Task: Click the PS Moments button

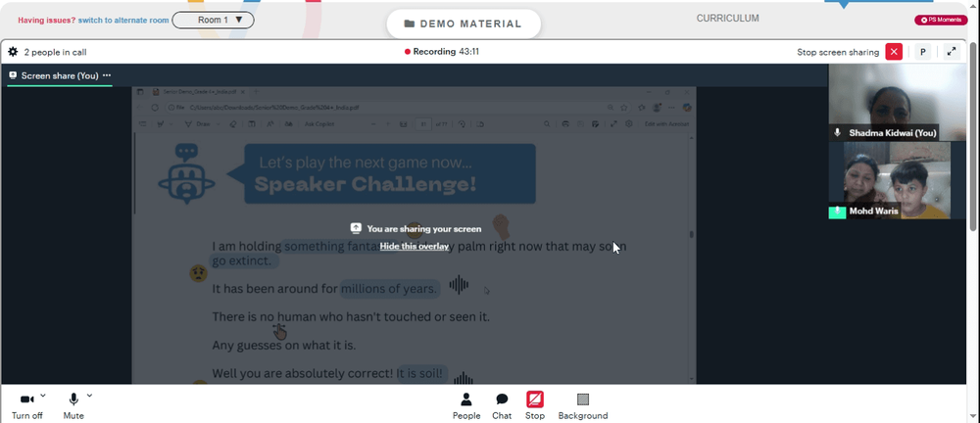Action: pyautogui.click(x=941, y=20)
